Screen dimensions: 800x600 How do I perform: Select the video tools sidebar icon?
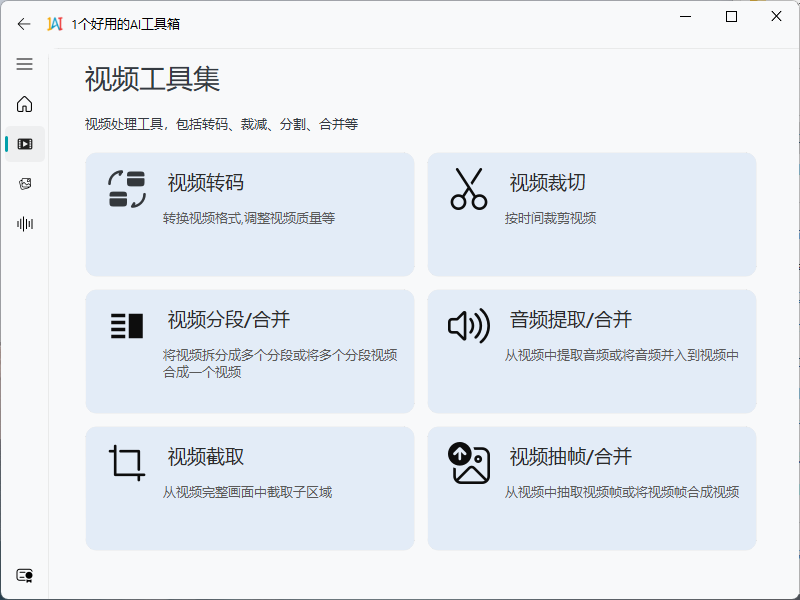click(x=25, y=144)
